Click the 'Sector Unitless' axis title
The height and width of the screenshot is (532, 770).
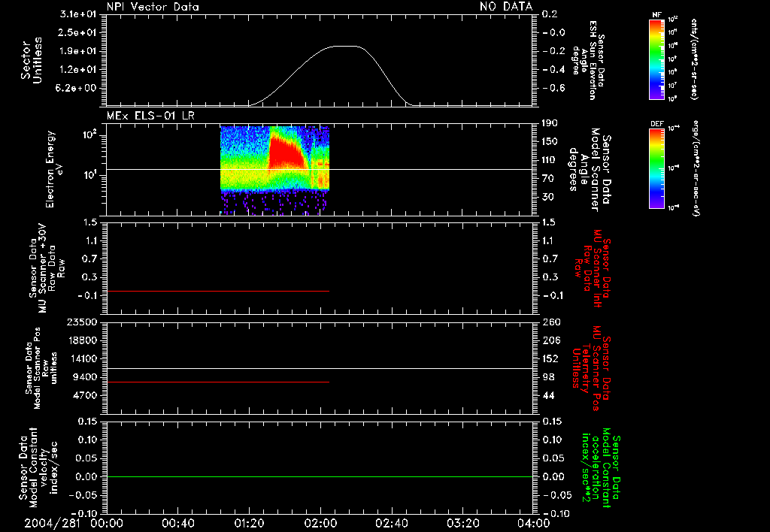point(32,60)
